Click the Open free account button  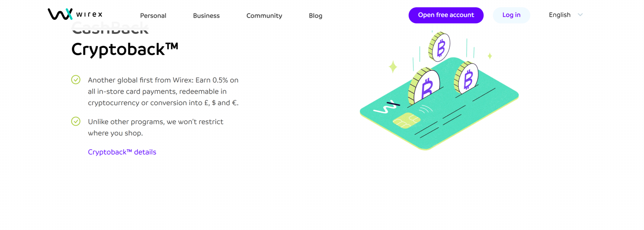[x=446, y=15]
